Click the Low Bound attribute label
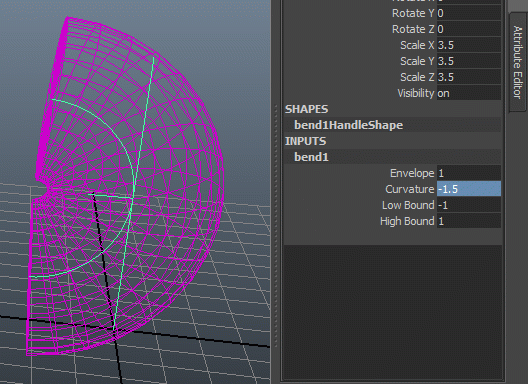This screenshot has width=528, height=384. (408, 205)
